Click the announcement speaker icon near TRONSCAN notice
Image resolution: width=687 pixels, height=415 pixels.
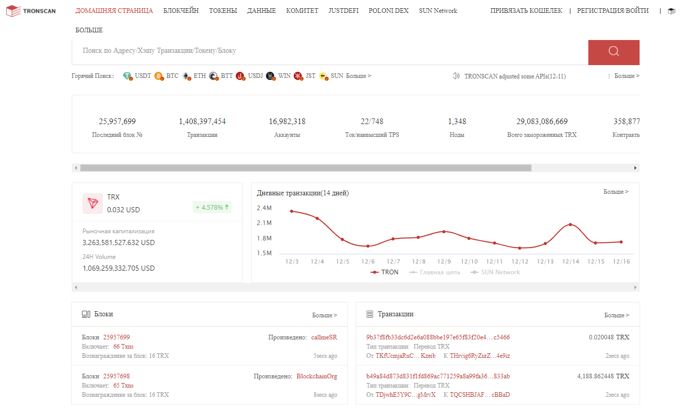(x=456, y=75)
